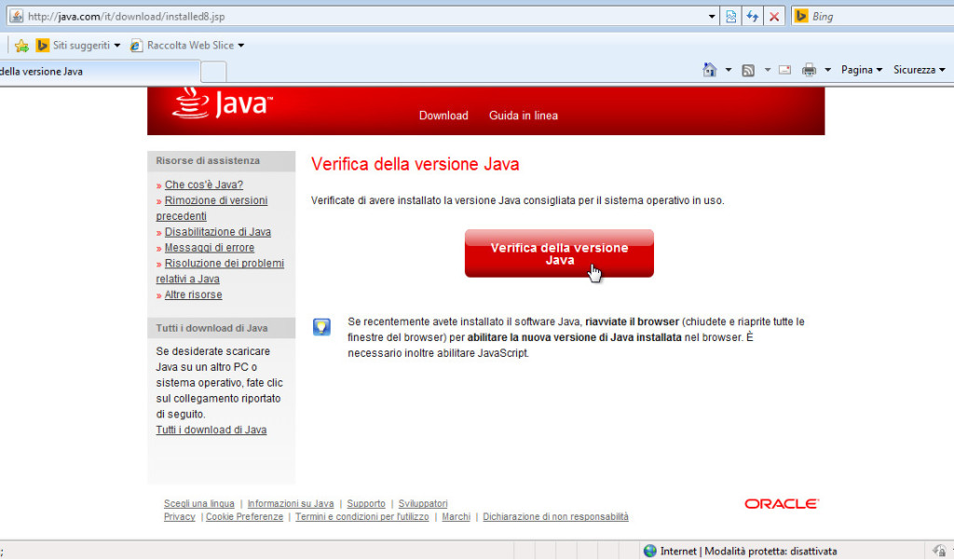Viewport: 954px width, 560px height.
Task: Click the Java logo in the banner
Action: tap(223, 103)
